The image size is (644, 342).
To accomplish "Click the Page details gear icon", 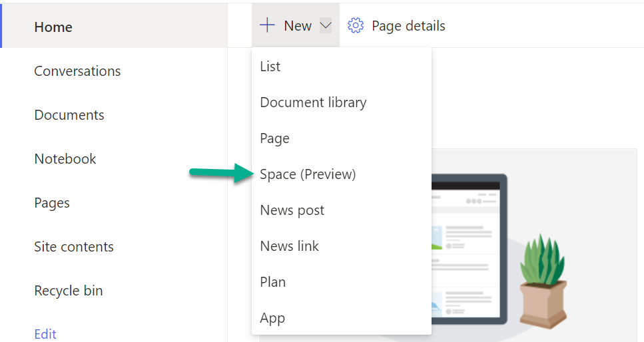I will coord(356,26).
